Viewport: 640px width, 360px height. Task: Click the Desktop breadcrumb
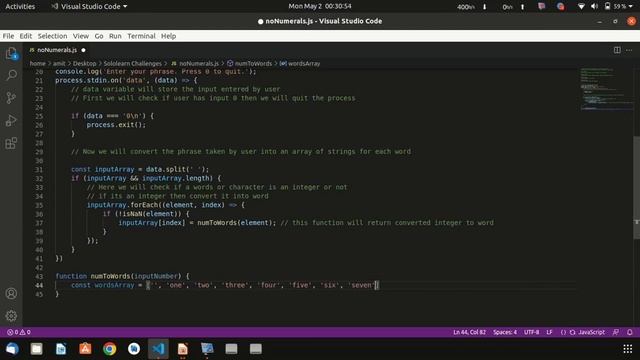click(x=84, y=64)
